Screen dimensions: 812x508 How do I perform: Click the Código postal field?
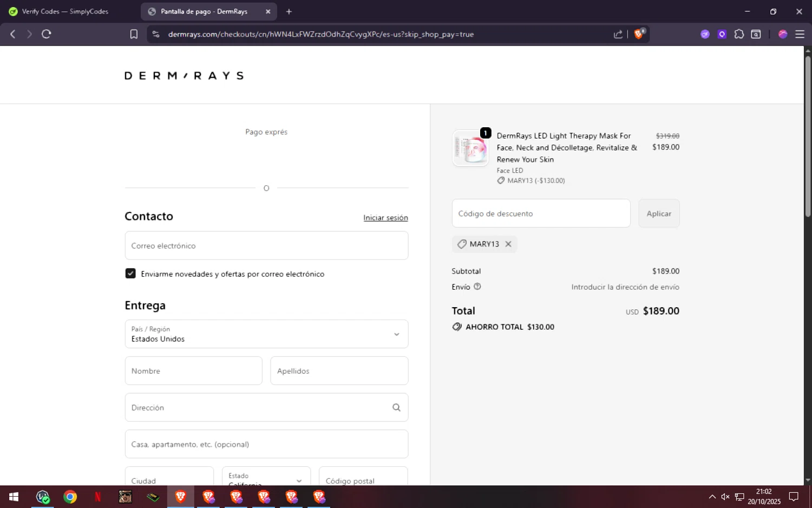click(x=363, y=476)
